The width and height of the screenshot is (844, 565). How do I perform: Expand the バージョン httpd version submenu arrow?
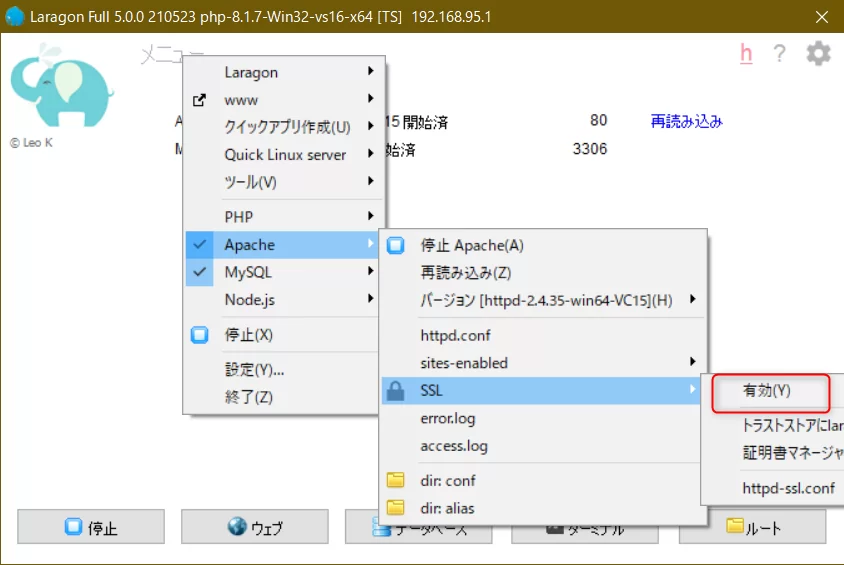point(693,299)
